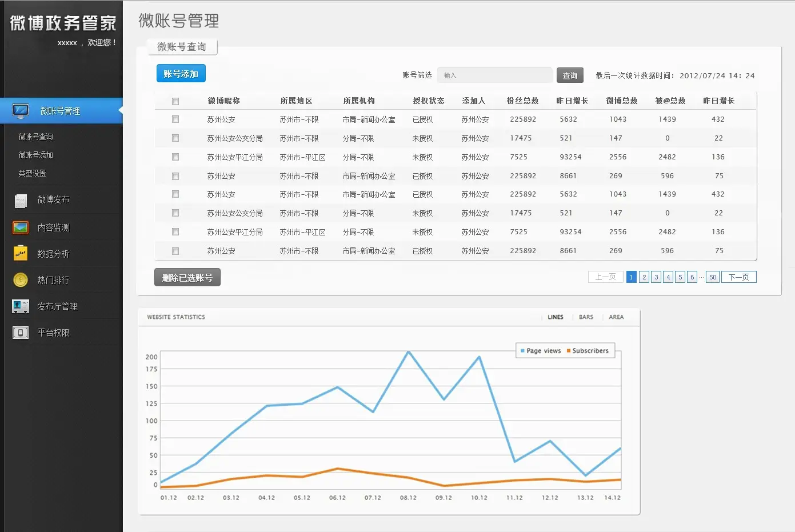The width and height of the screenshot is (795, 532).
Task: Tick the checkbox for first 苏州公安平江分局 row
Action: tap(175, 157)
